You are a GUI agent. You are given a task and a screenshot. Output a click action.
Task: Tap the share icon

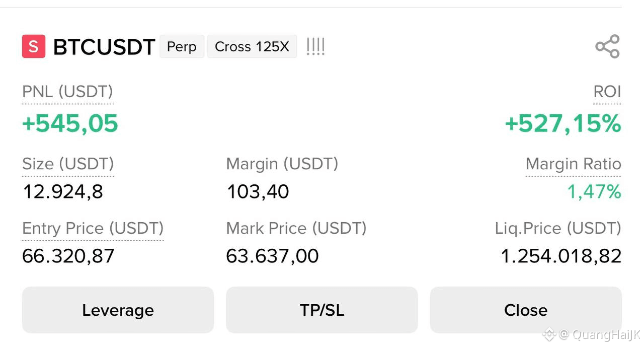coord(607,46)
